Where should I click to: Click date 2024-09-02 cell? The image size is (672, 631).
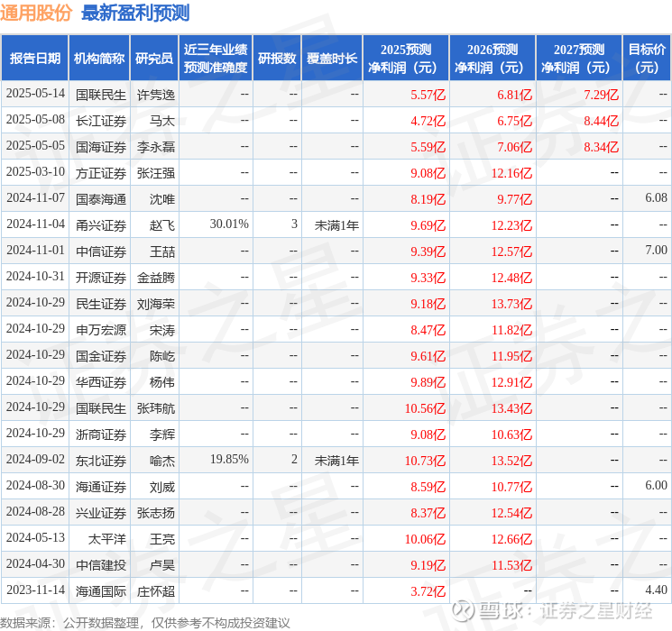point(35,459)
